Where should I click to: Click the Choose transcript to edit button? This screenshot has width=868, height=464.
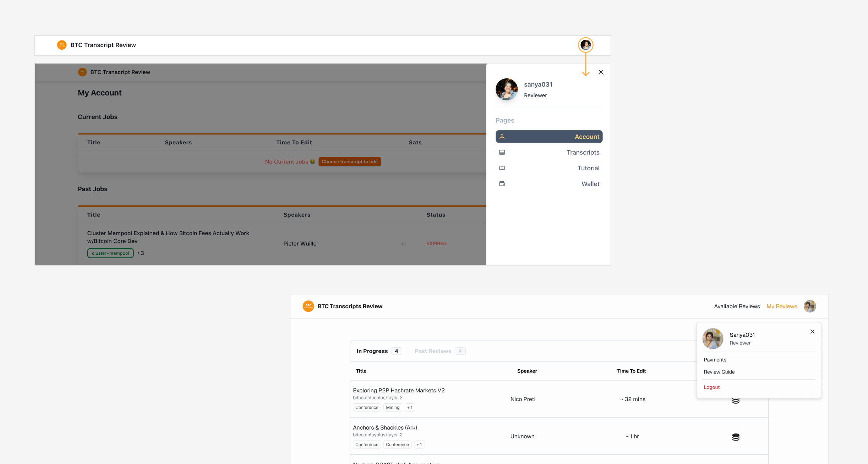click(x=350, y=162)
